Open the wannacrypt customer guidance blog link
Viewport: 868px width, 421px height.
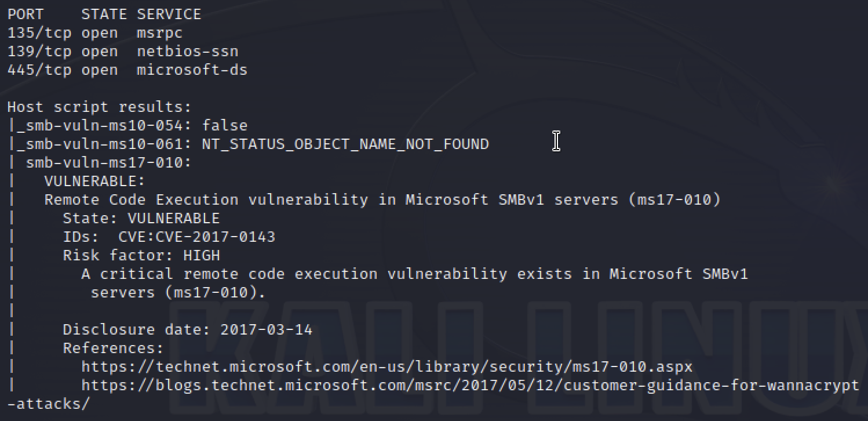click(x=470, y=386)
